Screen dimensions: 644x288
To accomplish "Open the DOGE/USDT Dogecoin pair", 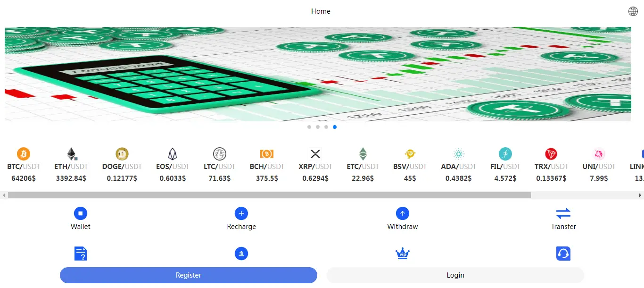I will [122, 165].
